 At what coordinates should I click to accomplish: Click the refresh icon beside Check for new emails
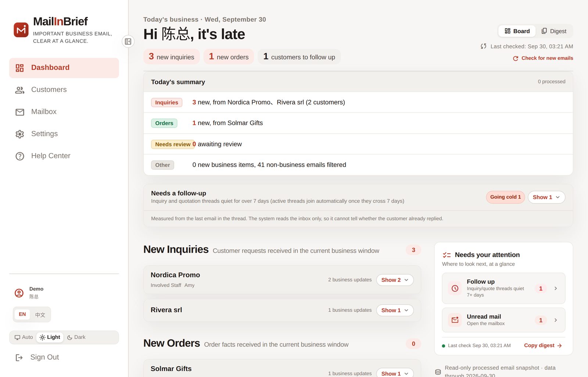pos(516,58)
